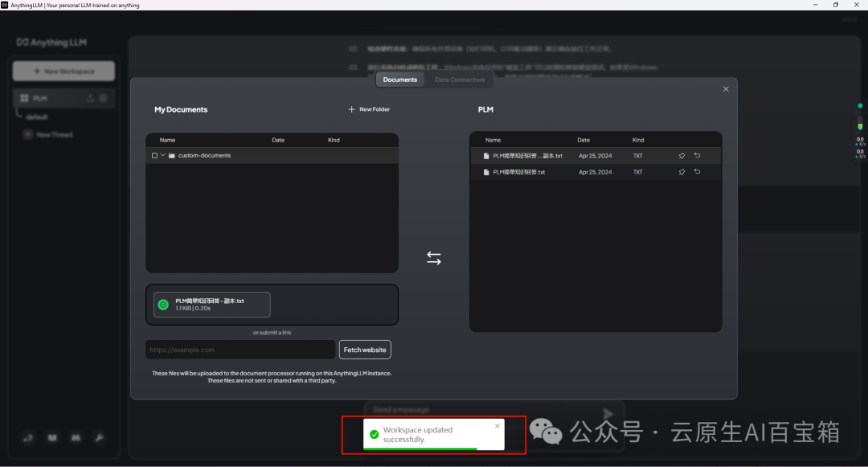Image resolution: width=868 pixels, height=467 pixels.
Task: Open the docs book icon in sidebar
Action: 52,438
